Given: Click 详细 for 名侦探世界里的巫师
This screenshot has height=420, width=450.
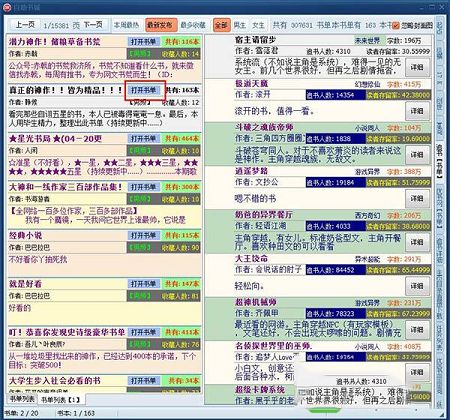Looking at the screenshot, I should [417, 372].
